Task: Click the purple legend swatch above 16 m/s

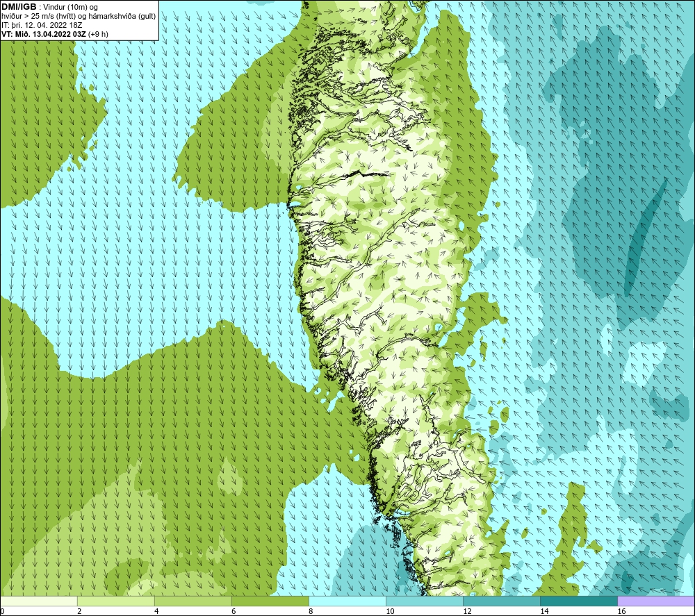Action: tap(656, 601)
